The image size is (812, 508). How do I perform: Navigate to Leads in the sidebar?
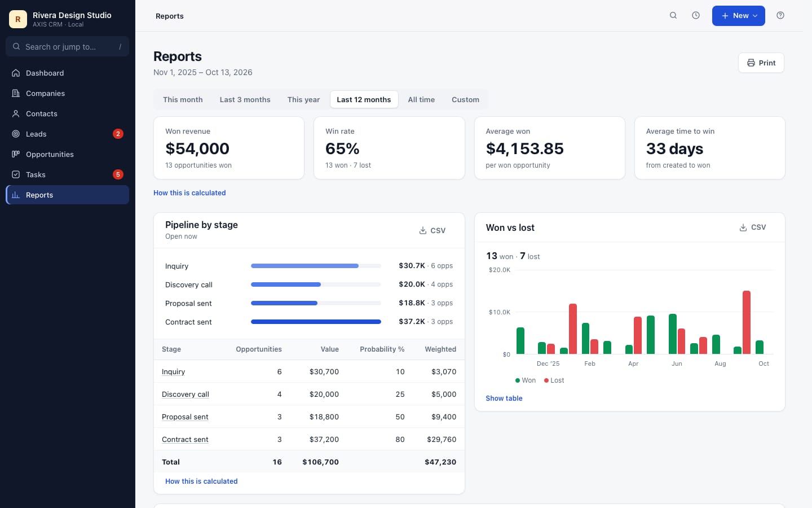[67, 134]
